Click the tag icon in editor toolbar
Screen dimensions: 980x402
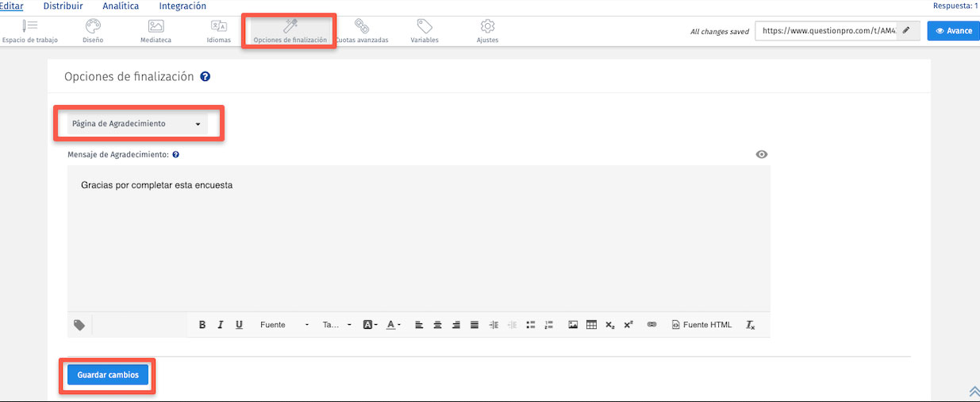pyautogui.click(x=79, y=325)
